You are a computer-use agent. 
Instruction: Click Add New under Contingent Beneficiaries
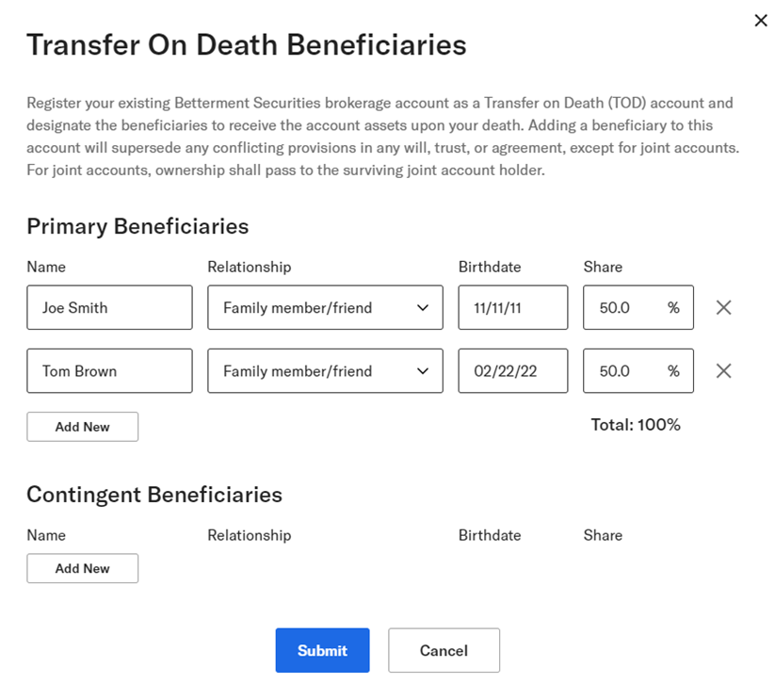[x=82, y=568]
